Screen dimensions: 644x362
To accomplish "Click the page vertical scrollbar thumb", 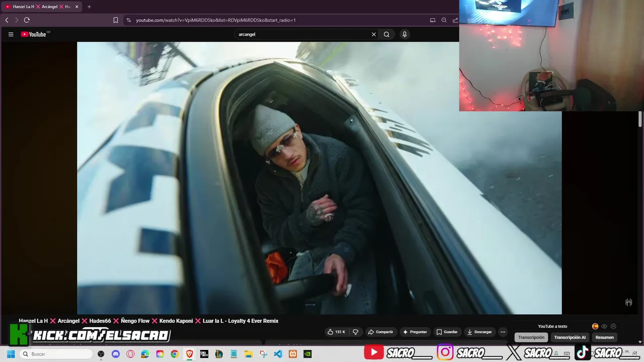I will tap(640, 119).
